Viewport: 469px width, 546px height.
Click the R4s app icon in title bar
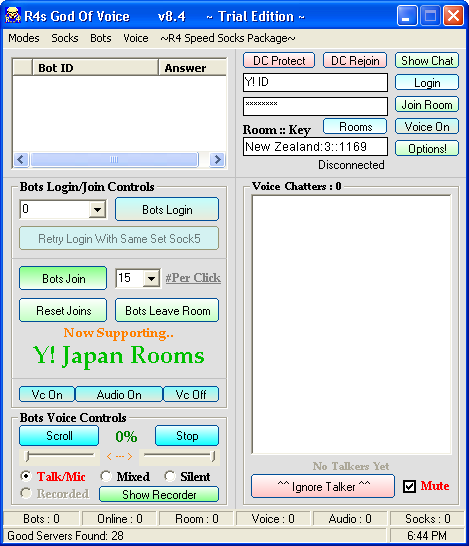pyautogui.click(x=13, y=16)
